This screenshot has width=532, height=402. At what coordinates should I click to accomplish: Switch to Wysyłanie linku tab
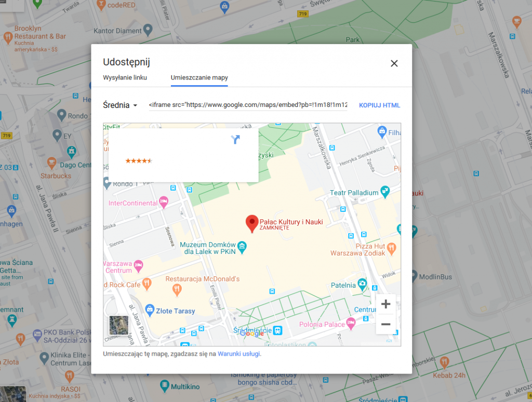point(125,78)
